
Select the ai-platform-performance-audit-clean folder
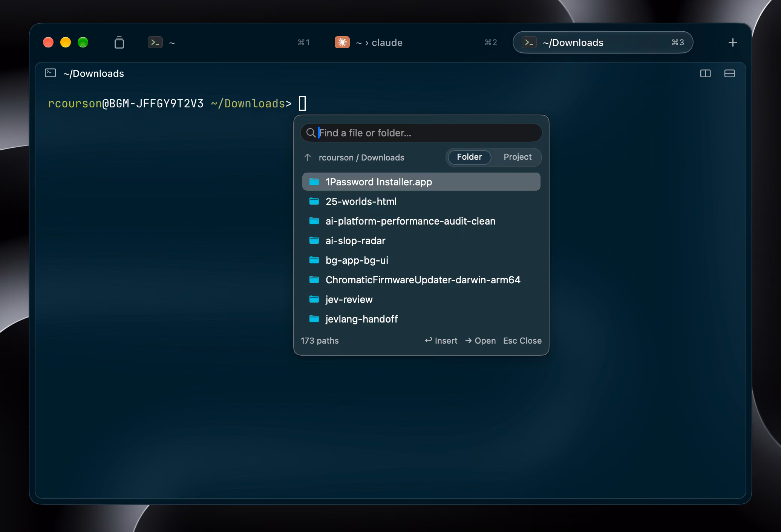[x=421, y=221]
